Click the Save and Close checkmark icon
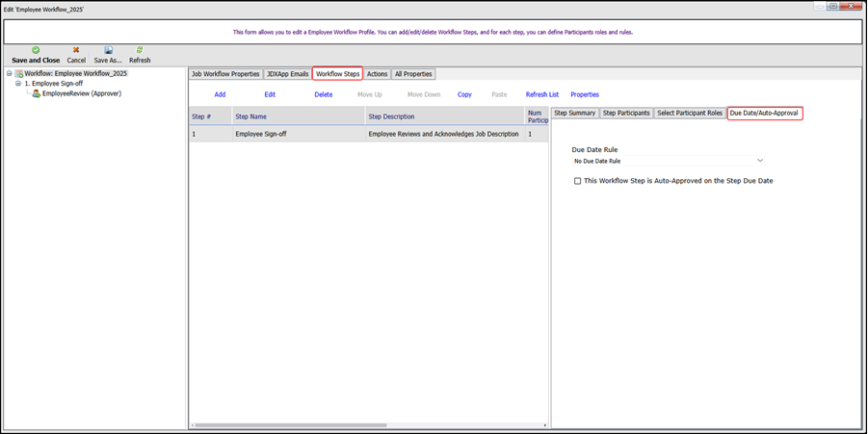The width and height of the screenshot is (868, 434). point(36,49)
